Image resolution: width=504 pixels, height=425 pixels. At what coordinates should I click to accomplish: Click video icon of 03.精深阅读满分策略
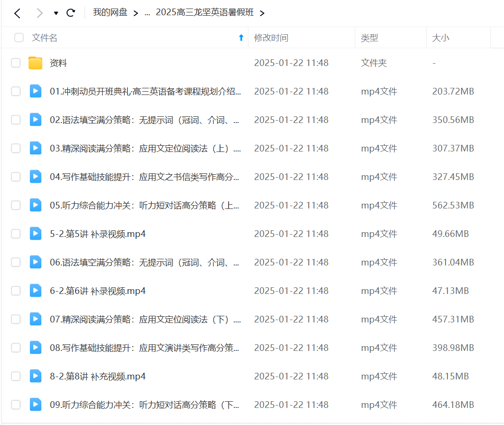coord(35,148)
